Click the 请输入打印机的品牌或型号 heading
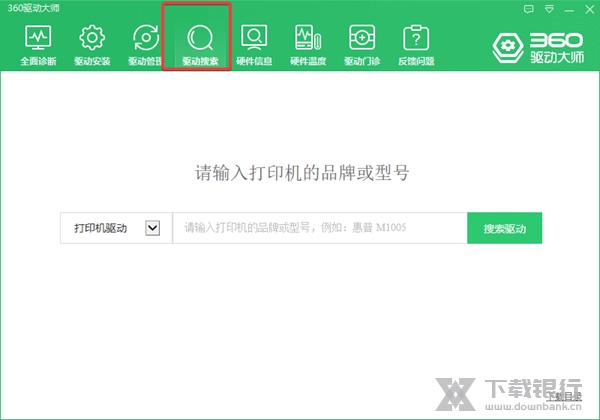The height and width of the screenshot is (420, 600). click(301, 173)
